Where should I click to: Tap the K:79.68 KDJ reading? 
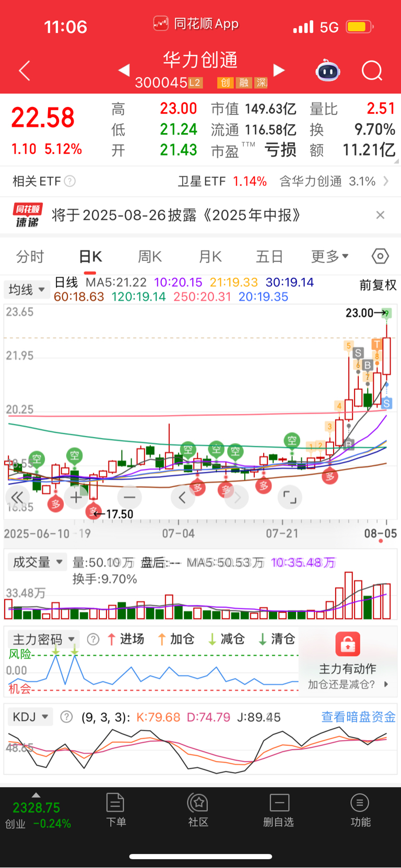click(x=158, y=717)
